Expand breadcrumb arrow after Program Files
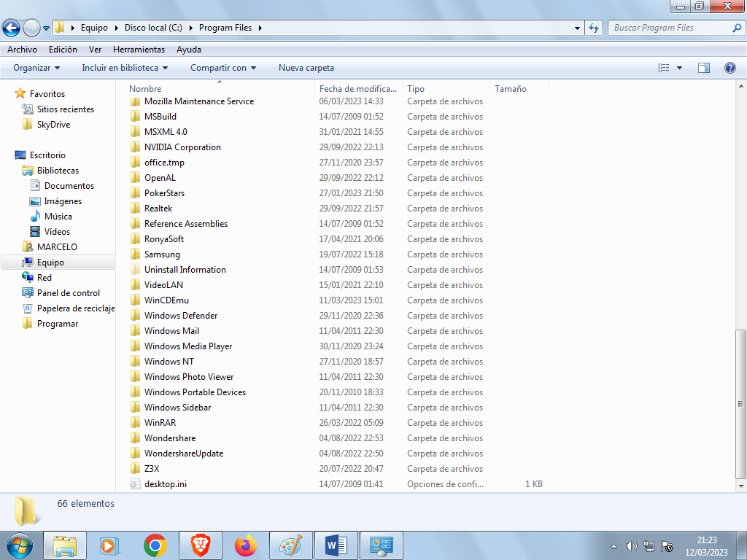This screenshot has width=747, height=560. coord(260,28)
